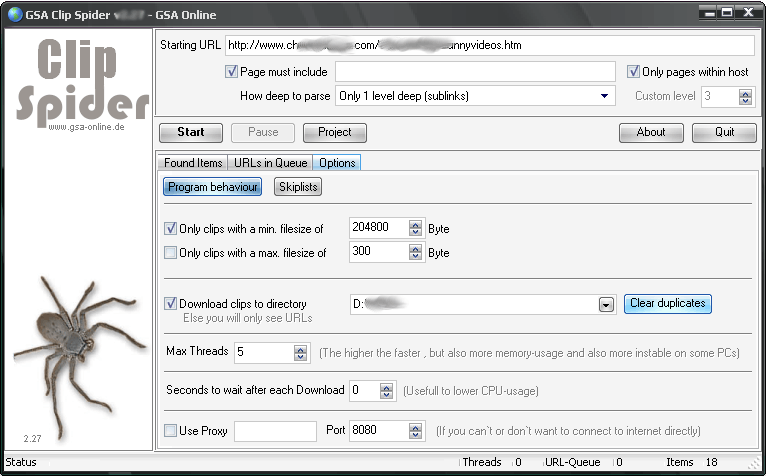The image size is (766, 476).
Task: Select the Options tab
Action: tap(337, 163)
